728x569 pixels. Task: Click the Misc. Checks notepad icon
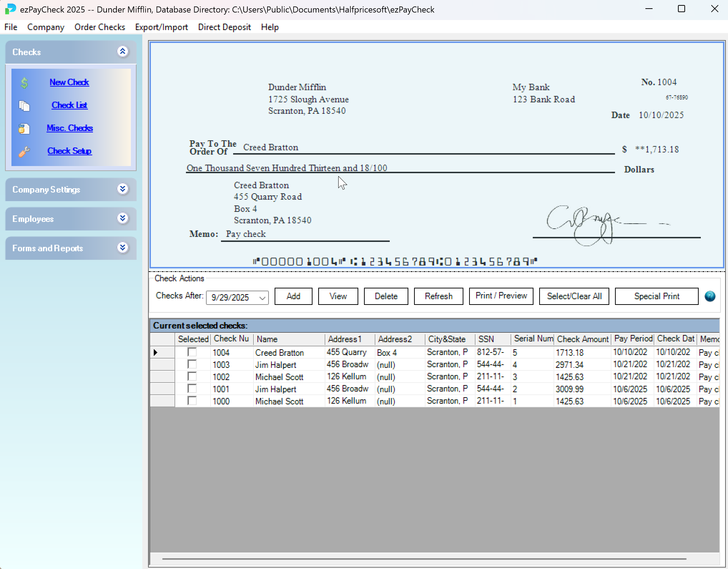(x=24, y=128)
